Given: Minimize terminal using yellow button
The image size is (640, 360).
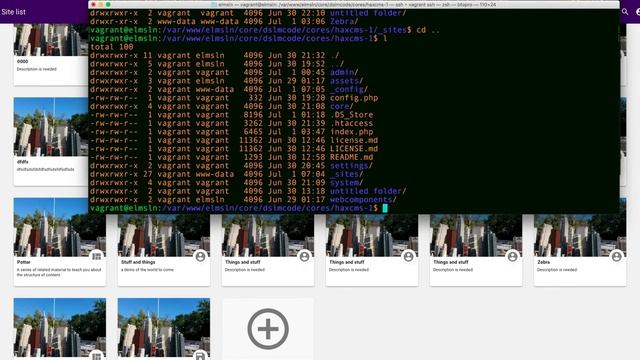Looking at the screenshot, I should point(100,4).
